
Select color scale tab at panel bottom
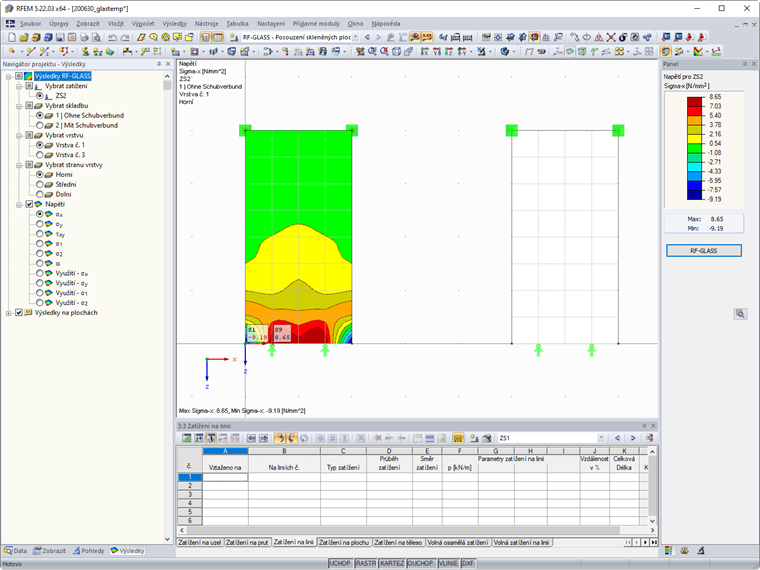click(x=669, y=551)
